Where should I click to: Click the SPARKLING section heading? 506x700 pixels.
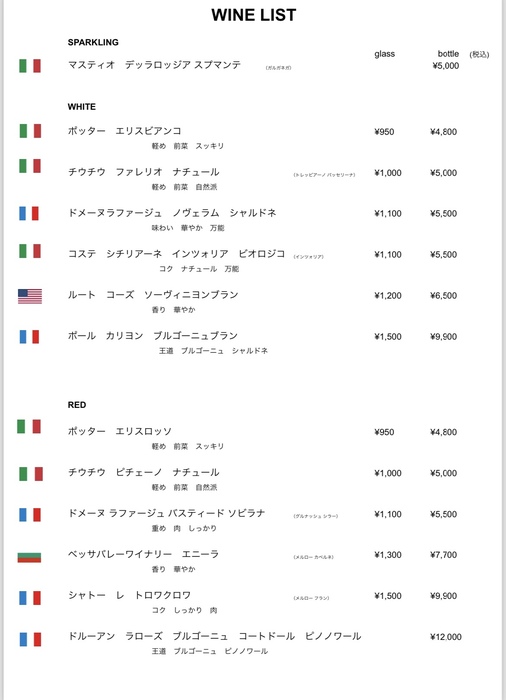click(x=93, y=42)
